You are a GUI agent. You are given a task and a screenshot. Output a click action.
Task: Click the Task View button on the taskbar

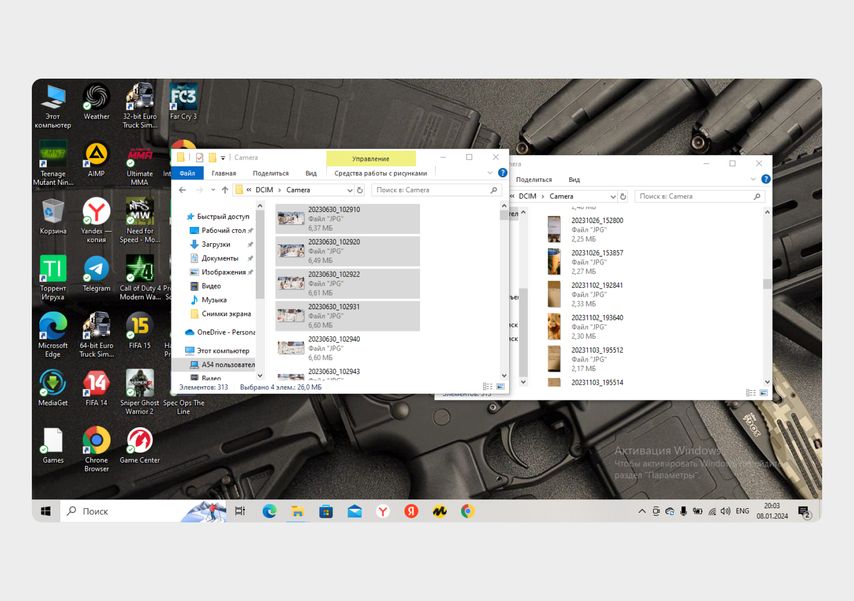(240, 511)
